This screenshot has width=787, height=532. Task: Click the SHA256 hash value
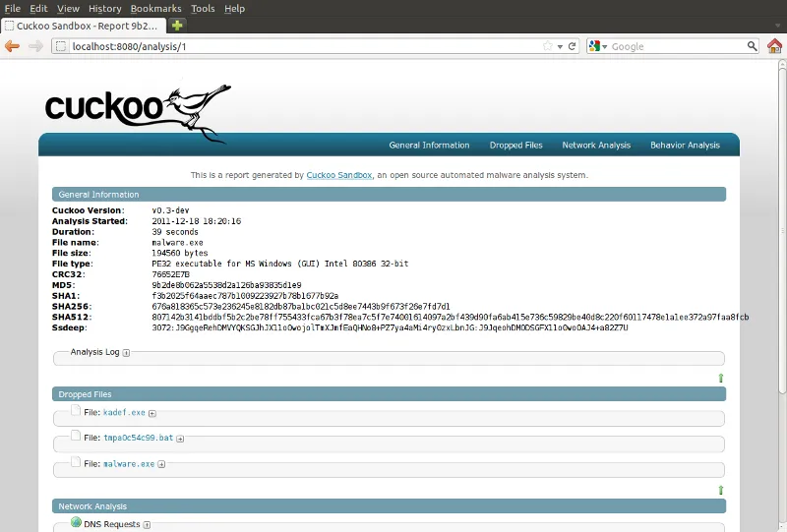(301, 306)
